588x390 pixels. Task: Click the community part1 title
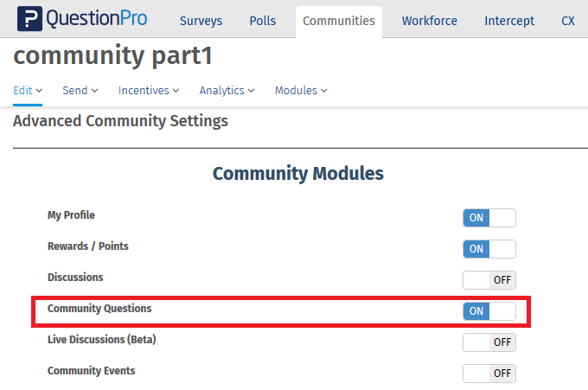(x=112, y=57)
